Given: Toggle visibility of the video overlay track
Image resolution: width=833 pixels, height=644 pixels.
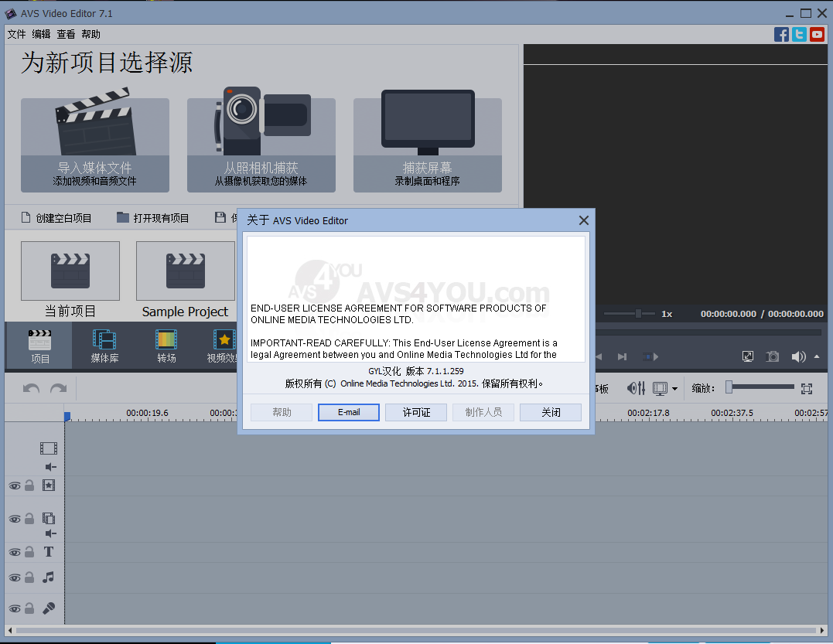Looking at the screenshot, I should [x=15, y=519].
